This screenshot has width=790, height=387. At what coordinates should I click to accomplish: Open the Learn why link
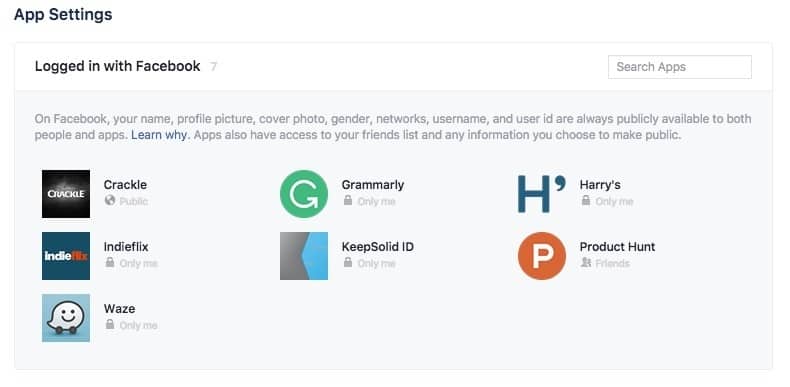159,135
